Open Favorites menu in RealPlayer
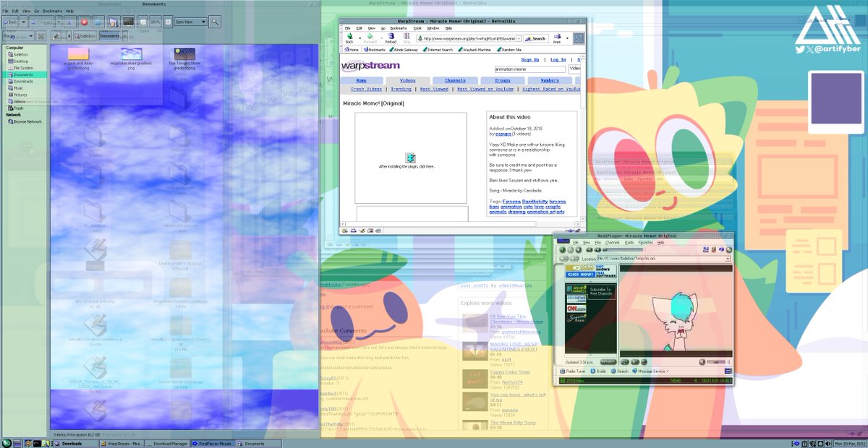This screenshot has width=868, height=448. (x=645, y=242)
